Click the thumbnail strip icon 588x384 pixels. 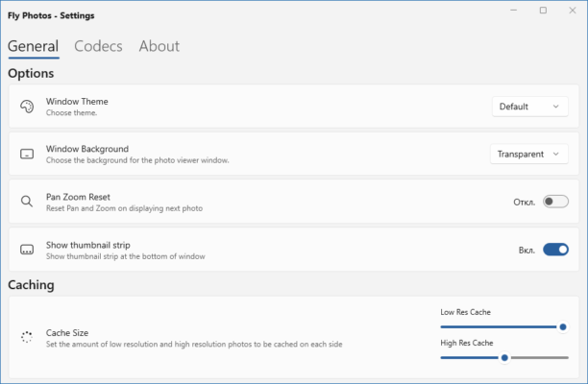27,250
